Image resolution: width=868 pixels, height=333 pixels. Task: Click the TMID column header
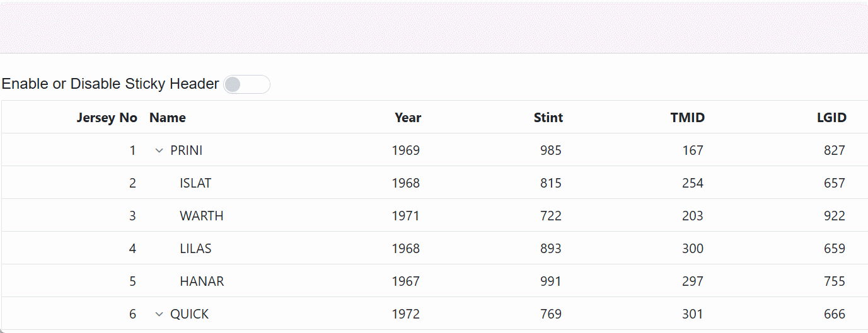coord(688,118)
